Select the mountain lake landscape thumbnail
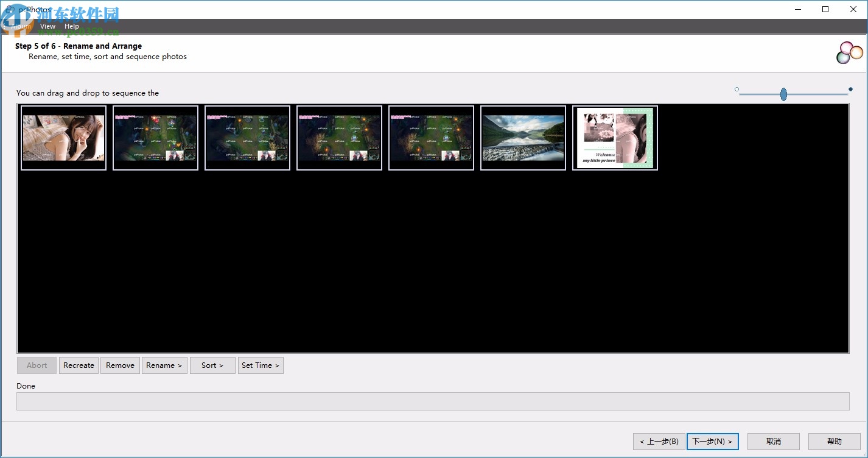Viewport: 868px width, 458px height. 523,138
